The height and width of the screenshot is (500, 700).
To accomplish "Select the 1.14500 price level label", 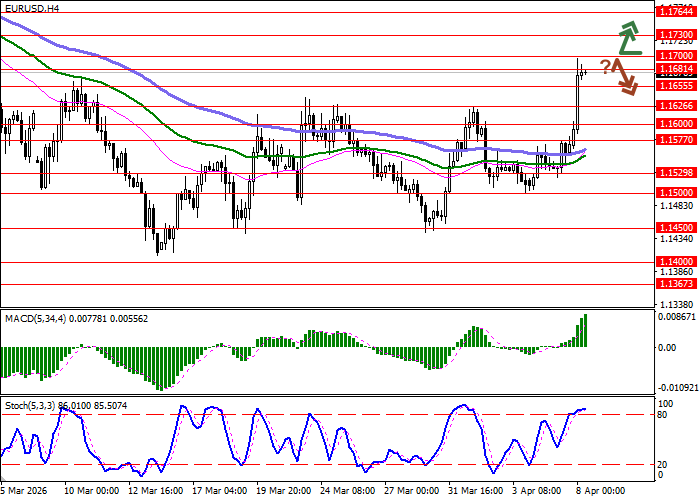I will 676,227.
